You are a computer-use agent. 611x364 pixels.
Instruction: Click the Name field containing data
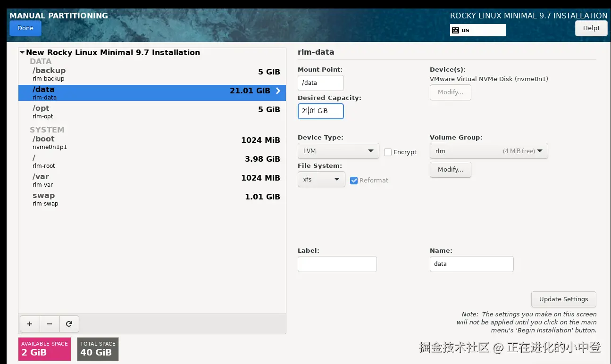(x=472, y=264)
